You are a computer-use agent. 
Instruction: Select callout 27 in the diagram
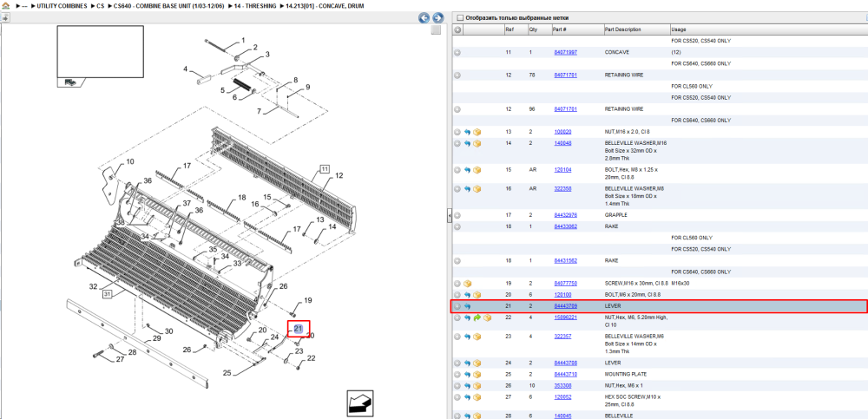[x=120, y=359]
